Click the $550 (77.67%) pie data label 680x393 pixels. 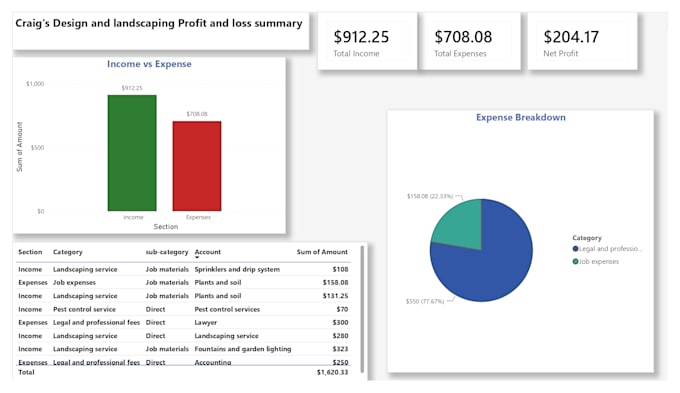pos(425,301)
